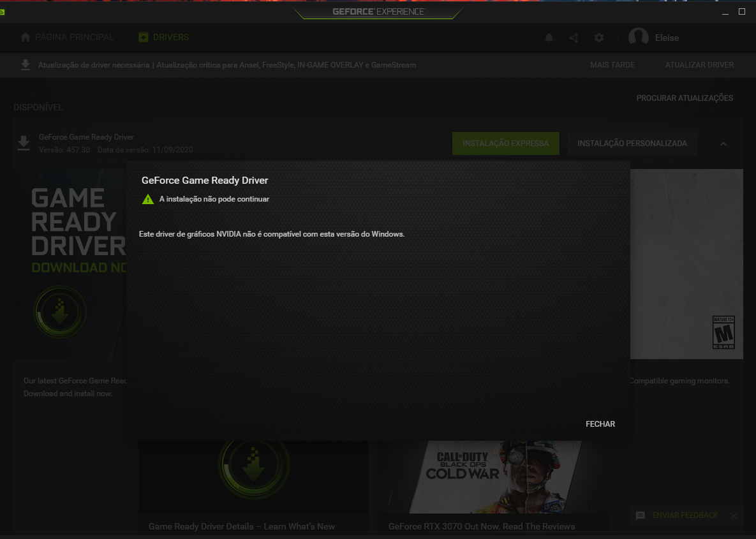Open settings gear icon
Image resolution: width=756 pixels, height=539 pixels.
point(599,38)
